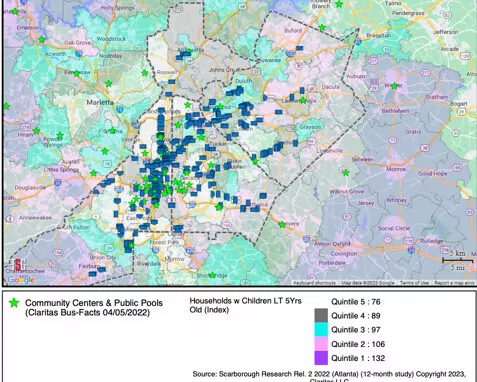Click the Marietta city label
This screenshot has height=382, width=477.
tap(100, 102)
